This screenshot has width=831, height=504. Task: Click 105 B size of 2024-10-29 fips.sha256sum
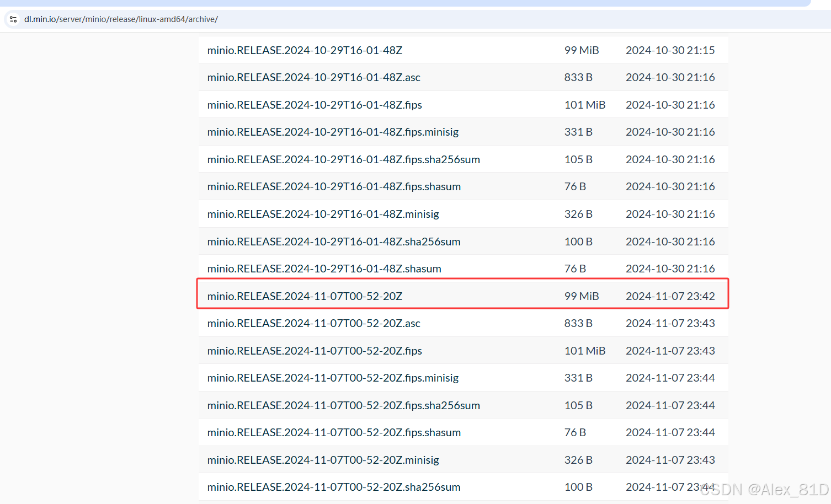(x=578, y=159)
